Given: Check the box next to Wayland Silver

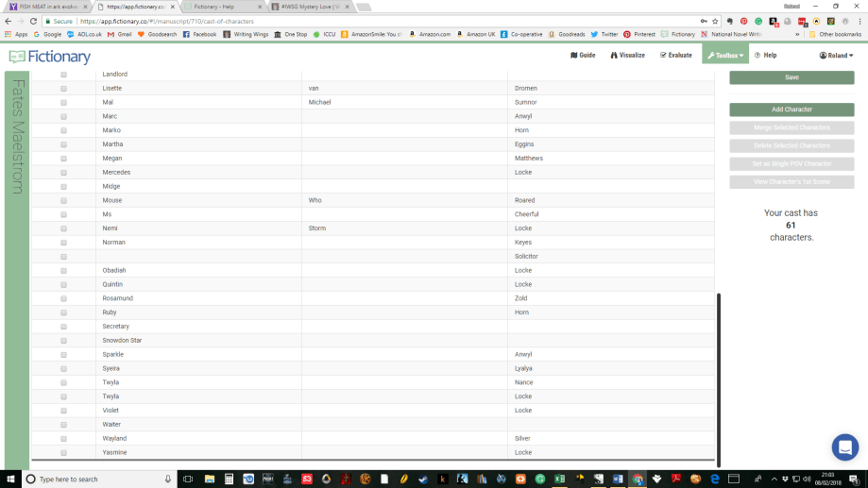Looking at the screenshot, I should point(64,439).
